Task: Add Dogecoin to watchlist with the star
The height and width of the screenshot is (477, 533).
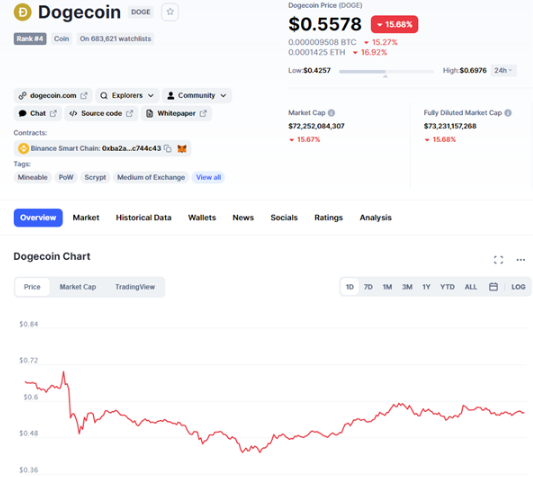Action: (x=170, y=12)
